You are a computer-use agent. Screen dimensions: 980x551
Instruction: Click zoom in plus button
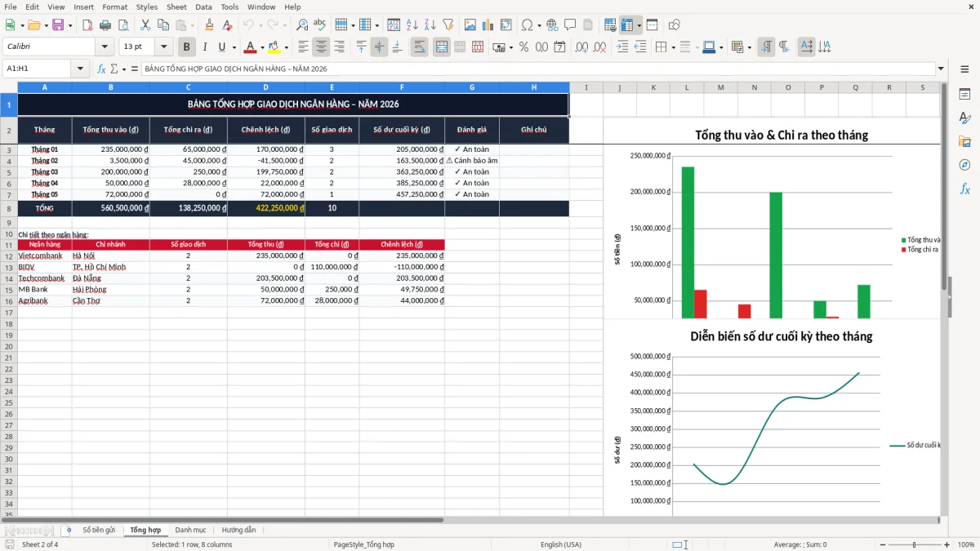click(948, 544)
